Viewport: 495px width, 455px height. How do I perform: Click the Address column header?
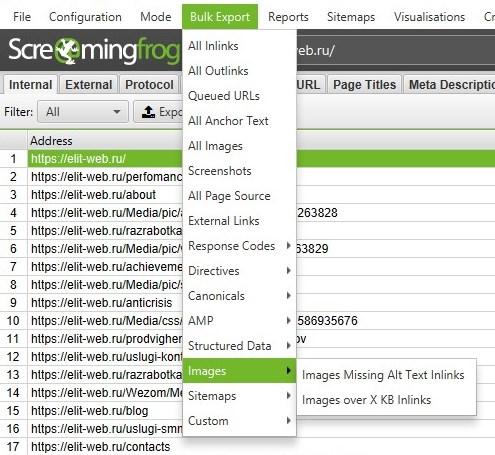[51, 141]
